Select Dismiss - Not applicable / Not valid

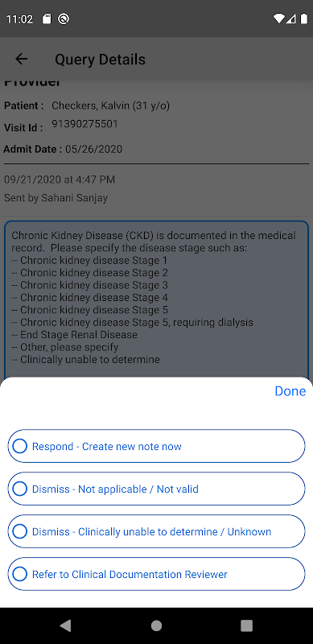[x=156, y=489]
